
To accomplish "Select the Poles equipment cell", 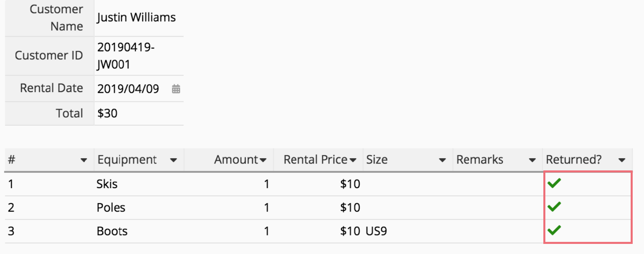I will (139, 208).
